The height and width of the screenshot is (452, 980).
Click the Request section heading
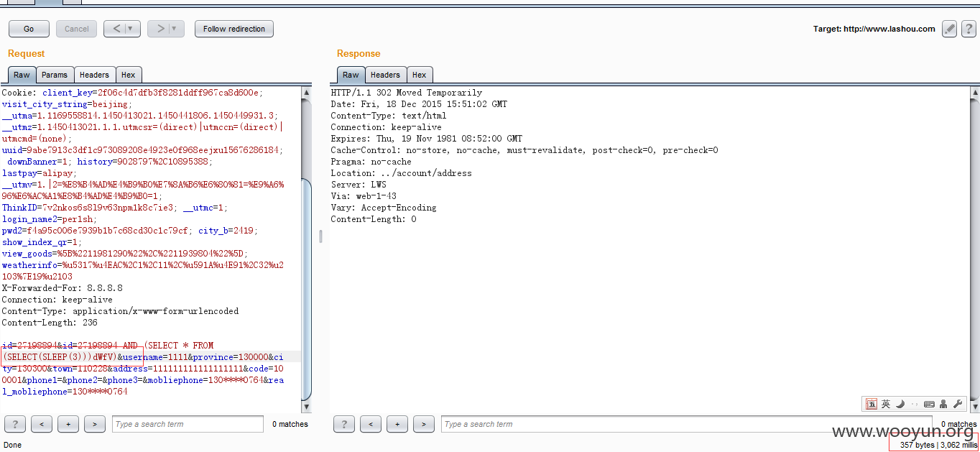pyautogui.click(x=26, y=54)
